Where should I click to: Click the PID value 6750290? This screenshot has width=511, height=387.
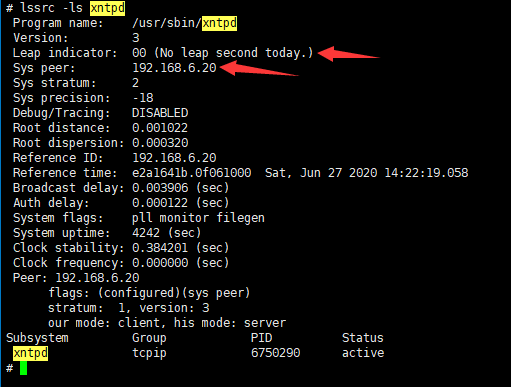pyautogui.click(x=275, y=353)
